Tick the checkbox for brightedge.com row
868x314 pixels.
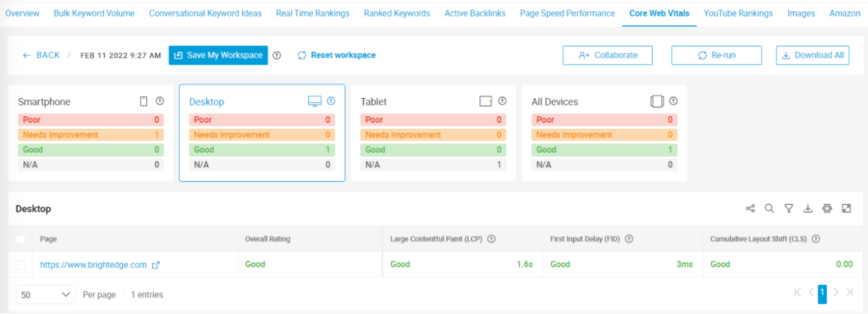[21, 265]
